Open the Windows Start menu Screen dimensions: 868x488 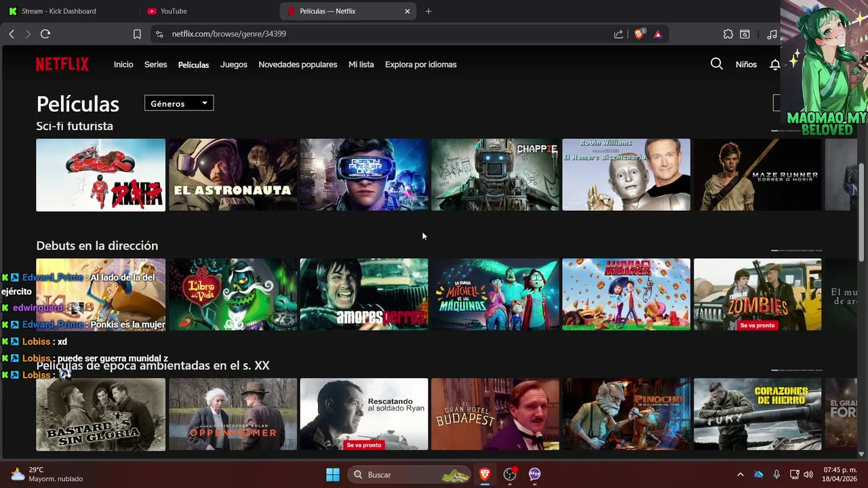333,474
